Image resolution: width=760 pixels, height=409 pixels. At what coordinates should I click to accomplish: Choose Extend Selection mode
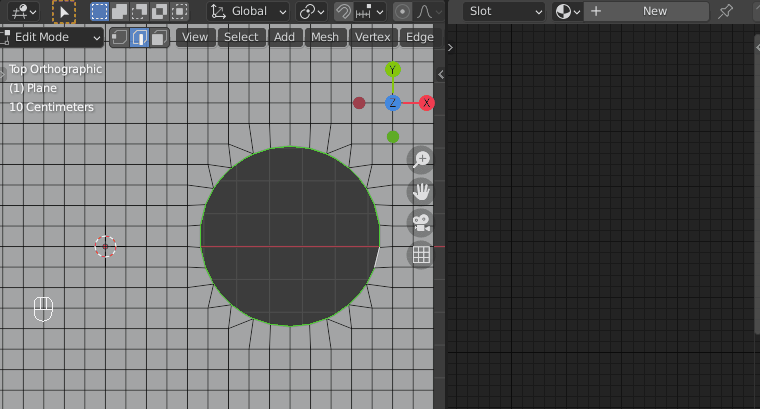click(119, 11)
